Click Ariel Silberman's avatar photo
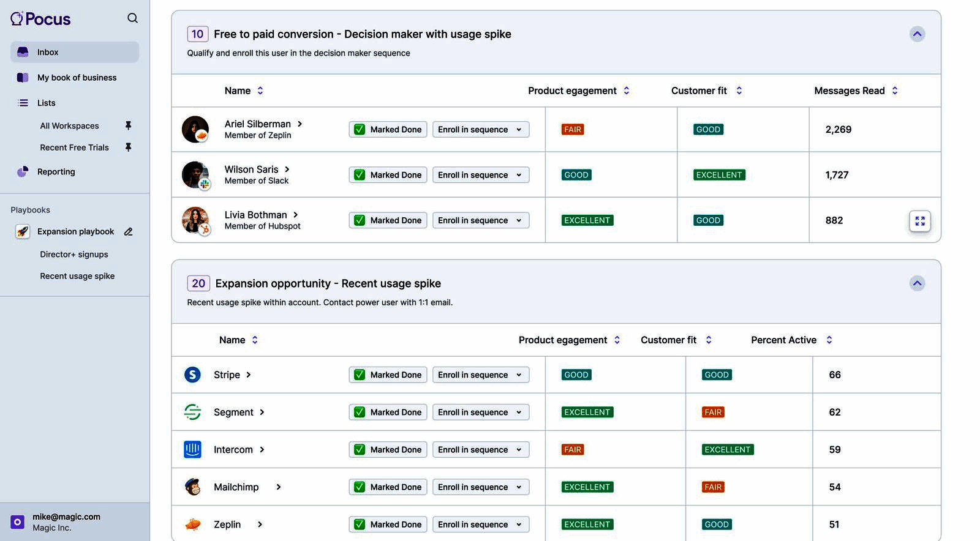This screenshot has height=541, width=980. pos(195,129)
